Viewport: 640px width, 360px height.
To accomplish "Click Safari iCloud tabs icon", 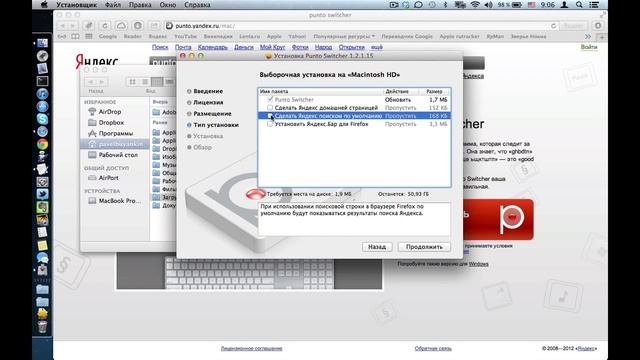I will pos(121,26).
